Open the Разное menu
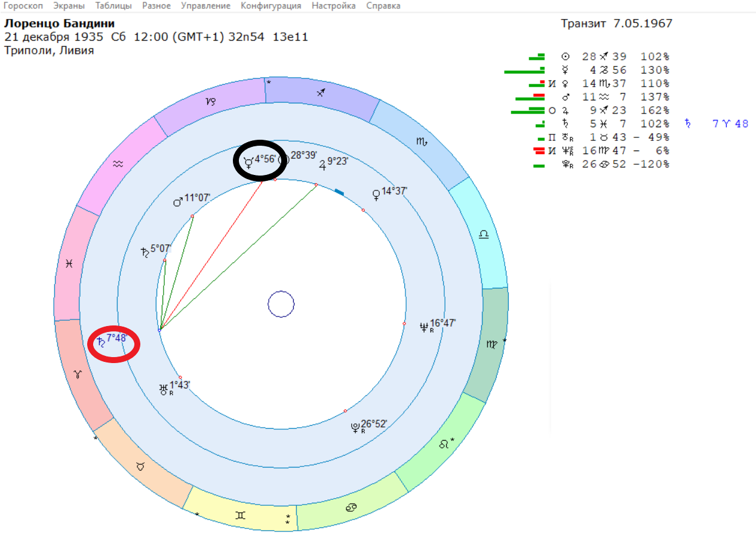Image resolution: width=756 pixels, height=544 pixels. (x=156, y=5)
